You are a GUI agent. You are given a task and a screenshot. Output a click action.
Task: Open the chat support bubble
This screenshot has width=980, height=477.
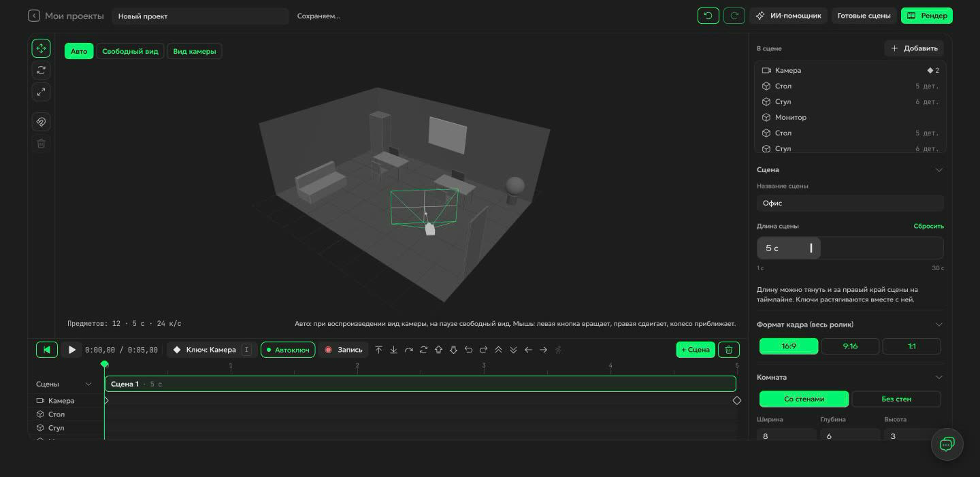[x=947, y=444]
